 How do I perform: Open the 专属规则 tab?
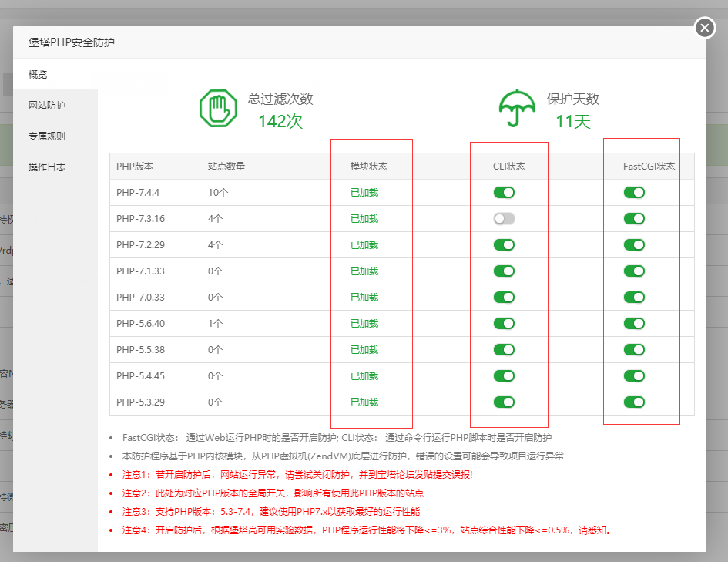(x=47, y=136)
